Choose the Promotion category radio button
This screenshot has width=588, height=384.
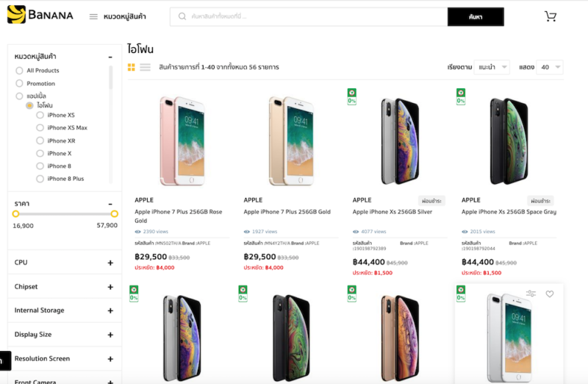20,84
